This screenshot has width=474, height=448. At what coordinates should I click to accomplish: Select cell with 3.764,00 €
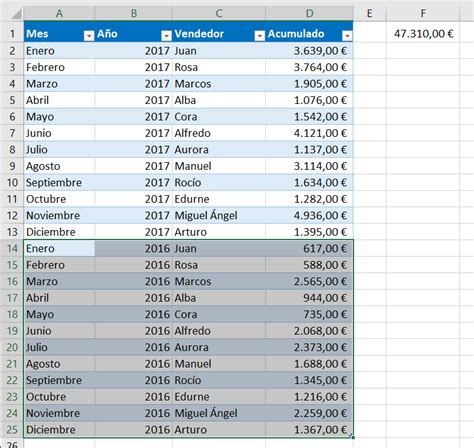[x=309, y=67]
